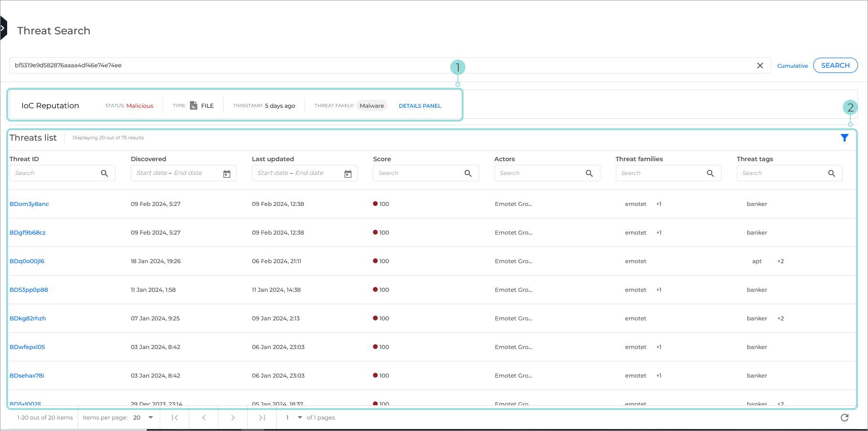Jump to the first page of results

coord(174,417)
